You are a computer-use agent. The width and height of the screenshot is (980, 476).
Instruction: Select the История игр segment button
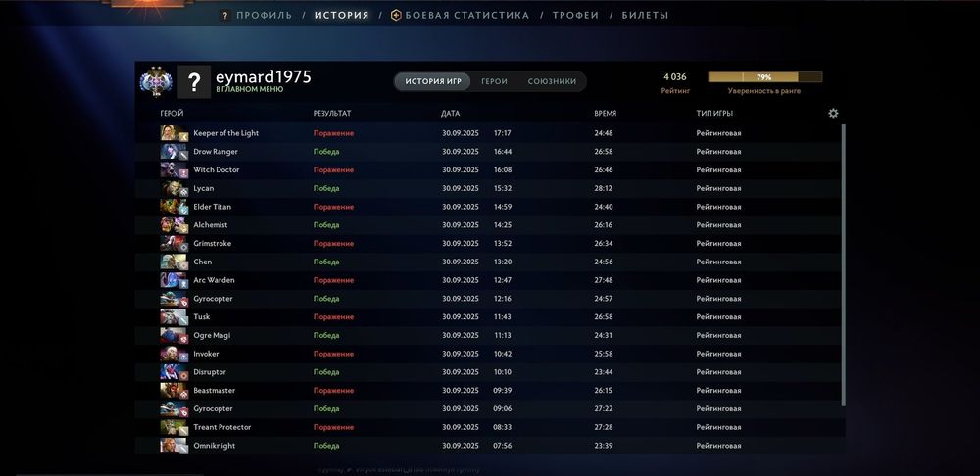433,82
